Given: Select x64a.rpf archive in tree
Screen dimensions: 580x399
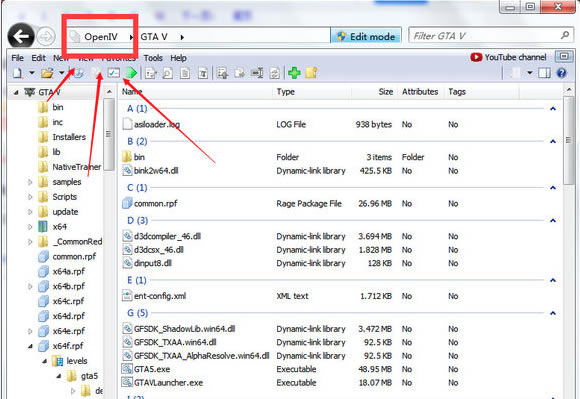Looking at the screenshot, I should 69,271.
